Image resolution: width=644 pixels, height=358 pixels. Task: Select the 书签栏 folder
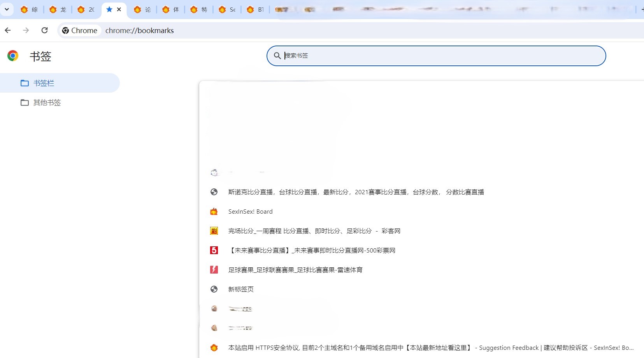click(60, 83)
